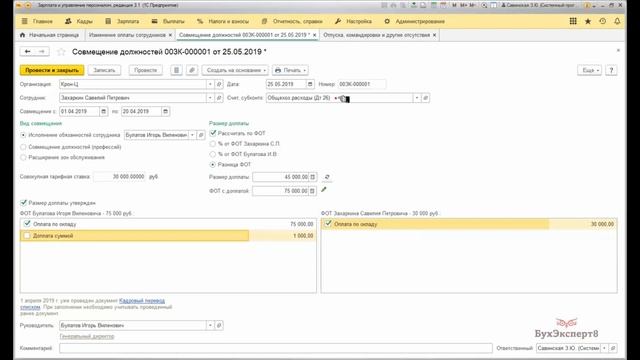
Task: Go back with the left arrow button
Action: tap(27, 51)
